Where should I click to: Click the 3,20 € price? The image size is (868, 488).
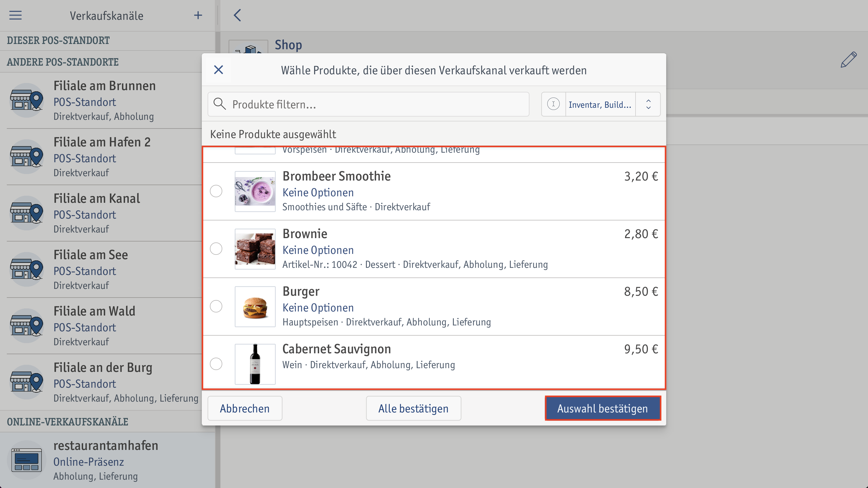pyautogui.click(x=641, y=176)
